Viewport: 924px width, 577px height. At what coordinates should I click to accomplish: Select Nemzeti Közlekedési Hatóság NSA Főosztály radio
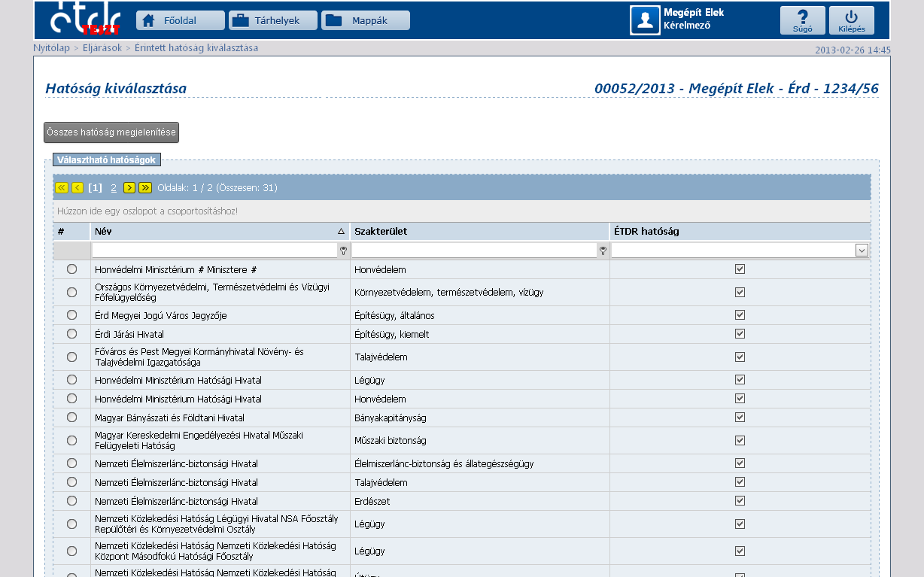tap(71, 524)
